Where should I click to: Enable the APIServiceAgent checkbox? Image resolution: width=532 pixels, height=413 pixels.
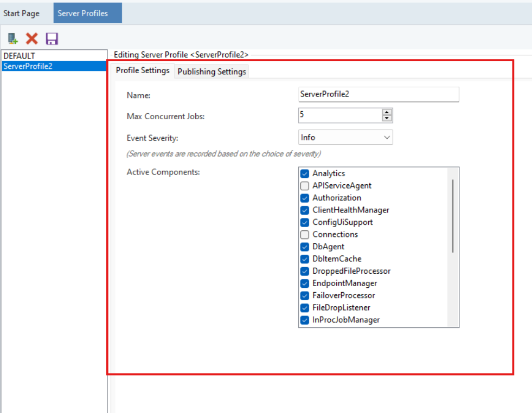[x=305, y=186]
